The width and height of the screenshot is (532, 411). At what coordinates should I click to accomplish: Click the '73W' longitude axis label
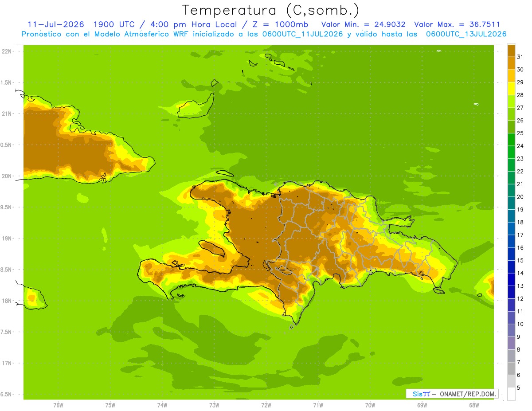214,405
